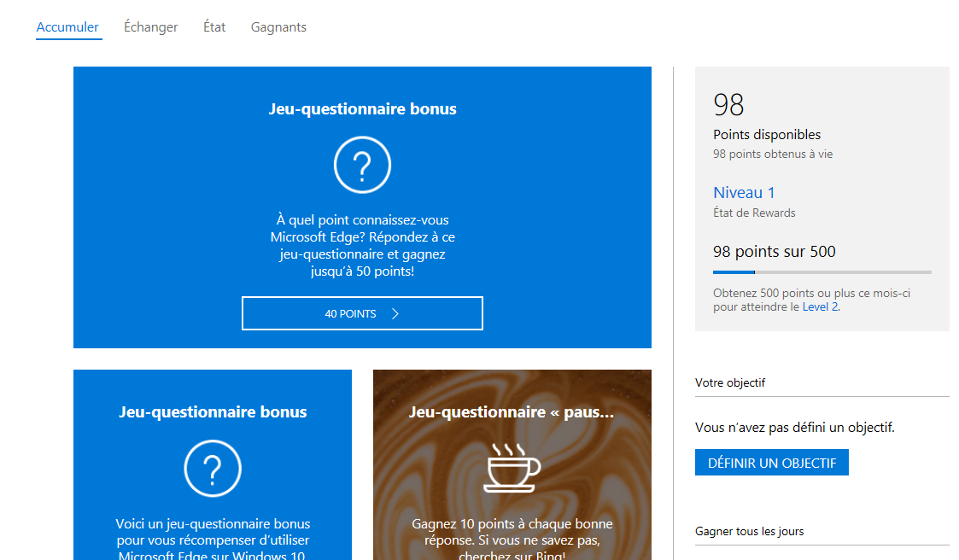The height and width of the screenshot is (560, 959).
Task: Click the top 'Jeu-questionnaire bonus' card title
Action: point(362,108)
